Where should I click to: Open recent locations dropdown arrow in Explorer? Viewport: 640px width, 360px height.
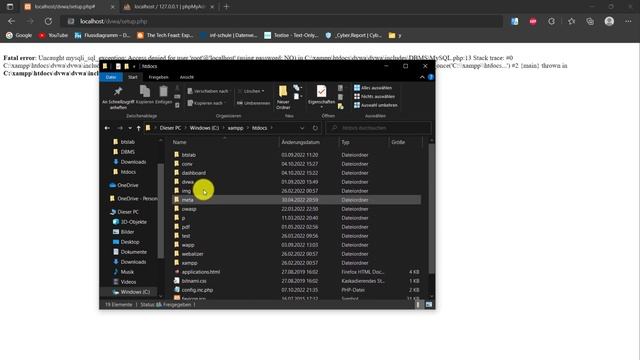click(130, 128)
